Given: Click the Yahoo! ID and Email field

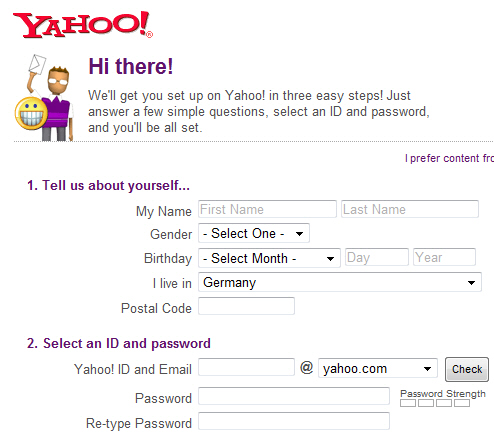Looking at the screenshot, I should [246, 367].
